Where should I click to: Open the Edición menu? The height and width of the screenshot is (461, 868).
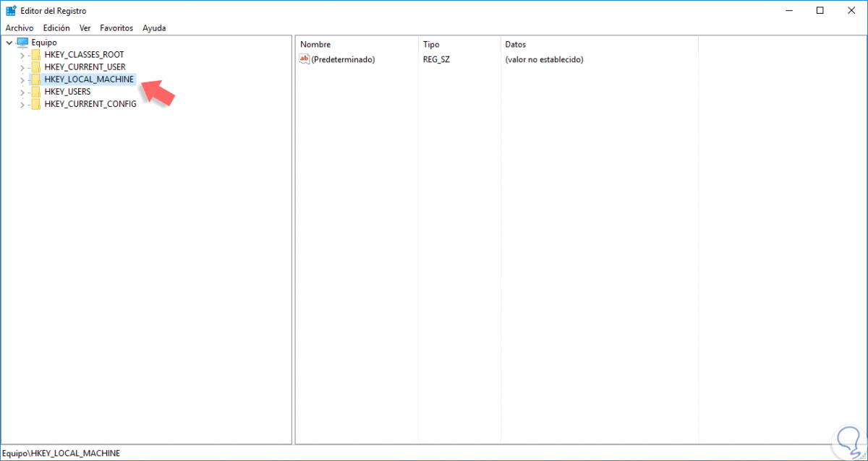pos(56,27)
